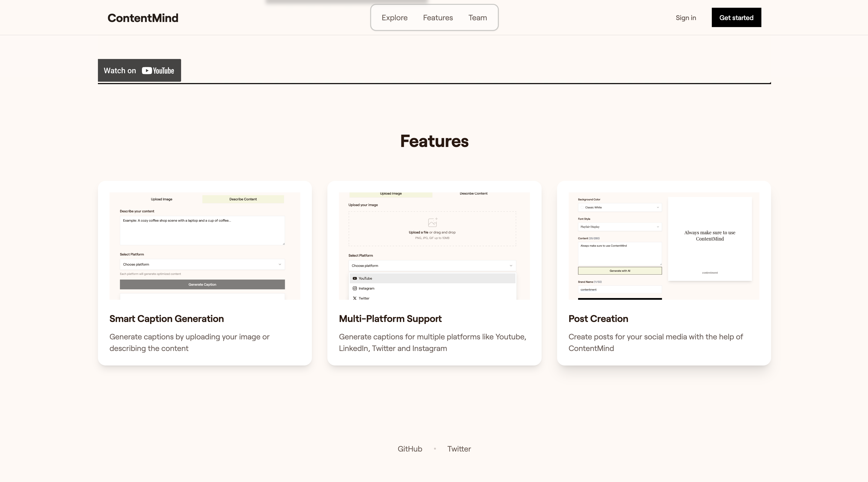Click the gray Generate Caption button

(202, 285)
